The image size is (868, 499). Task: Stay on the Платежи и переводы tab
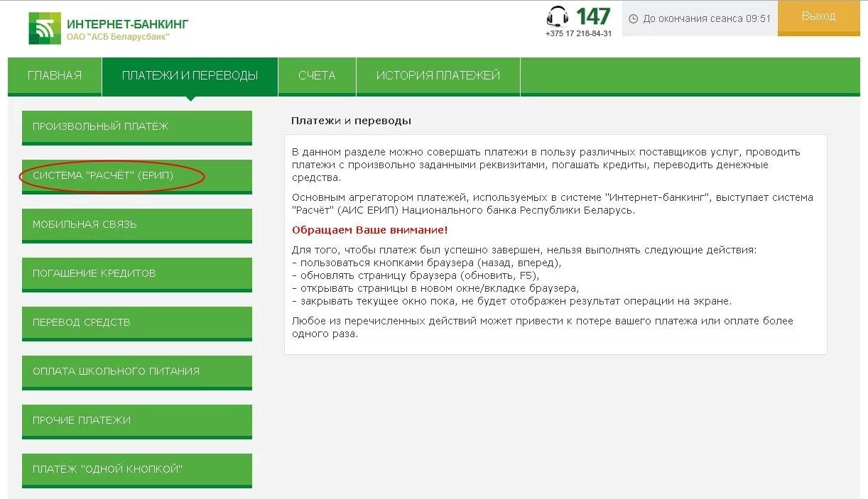pyautogui.click(x=188, y=75)
